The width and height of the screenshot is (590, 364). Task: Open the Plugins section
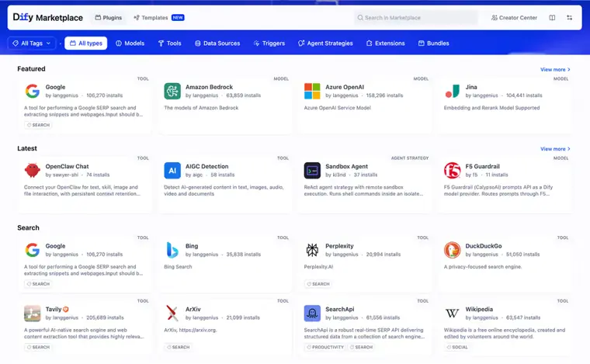(109, 18)
